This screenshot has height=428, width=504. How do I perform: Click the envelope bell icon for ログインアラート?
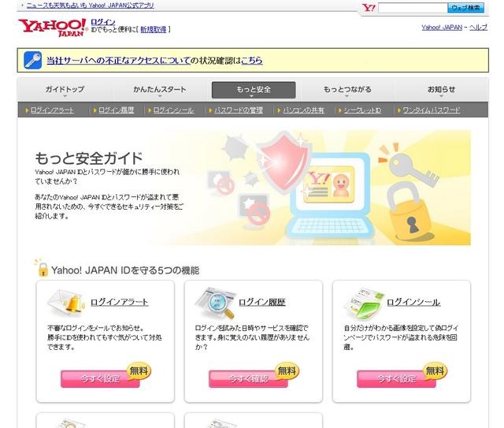[x=66, y=303]
